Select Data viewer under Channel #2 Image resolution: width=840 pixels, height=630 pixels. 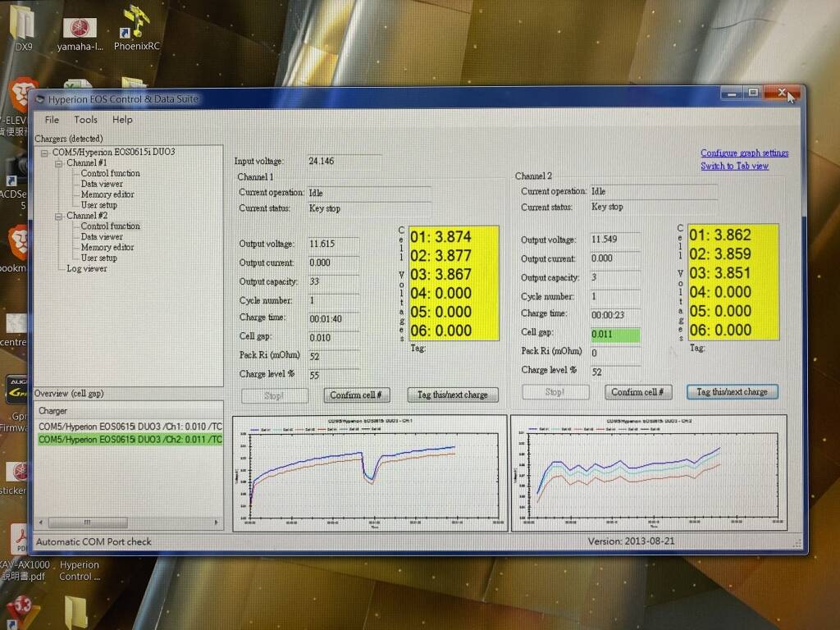pyautogui.click(x=102, y=237)
